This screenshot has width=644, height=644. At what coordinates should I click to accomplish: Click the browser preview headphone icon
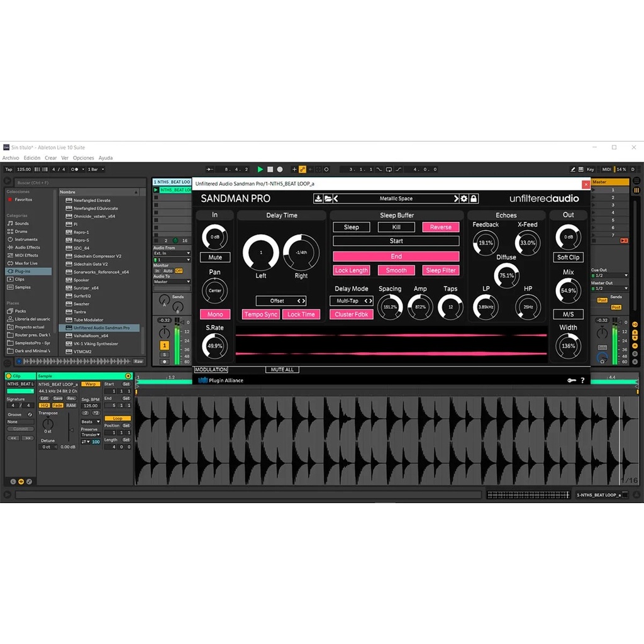pyautogui.click(x=18, y=362)
